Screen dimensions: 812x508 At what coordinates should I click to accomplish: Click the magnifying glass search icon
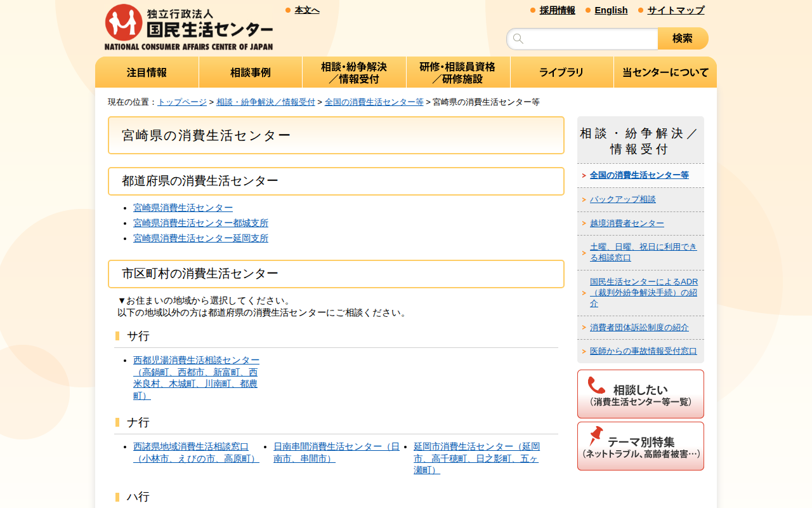518,39
